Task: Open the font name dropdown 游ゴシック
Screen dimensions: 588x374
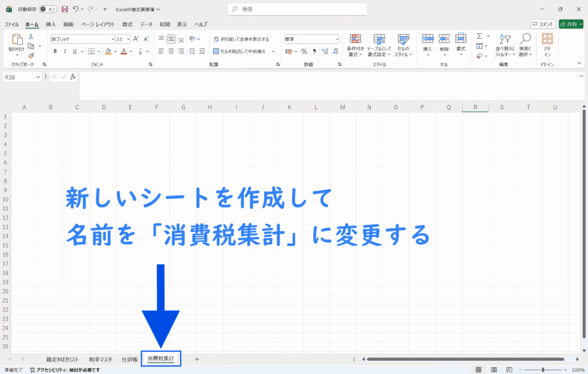Action: click(113, 39)
